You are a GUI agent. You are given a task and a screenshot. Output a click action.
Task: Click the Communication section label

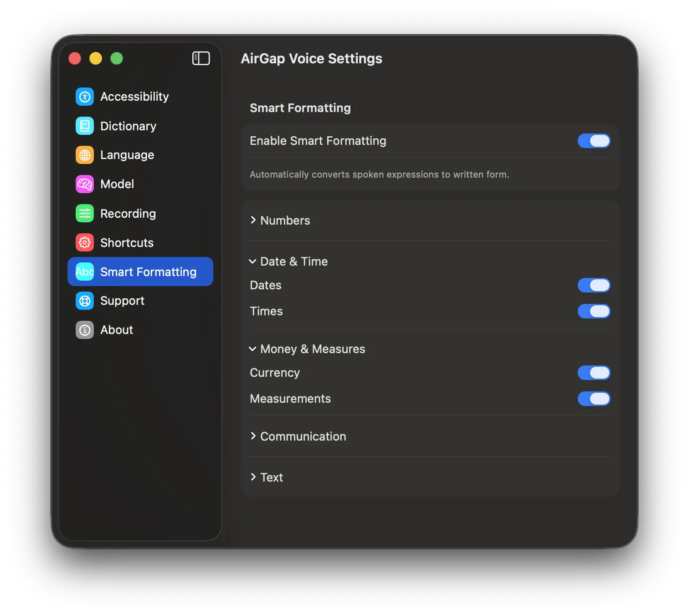303,436
